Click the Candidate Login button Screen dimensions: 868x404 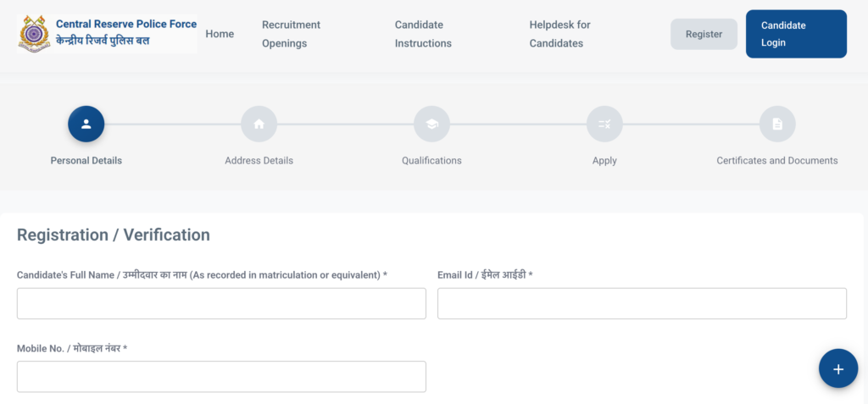coord(796,34)
